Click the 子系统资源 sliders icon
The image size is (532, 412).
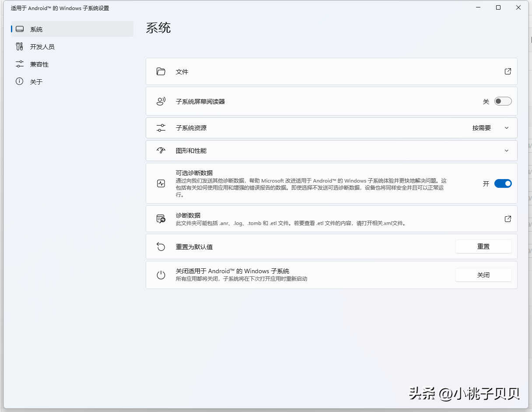click(x=161, y=128)
